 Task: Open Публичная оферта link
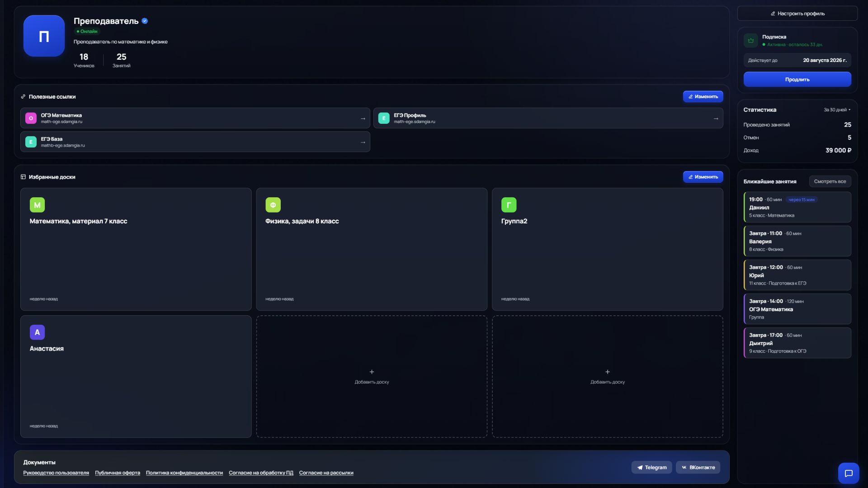[x=118, y=473]
